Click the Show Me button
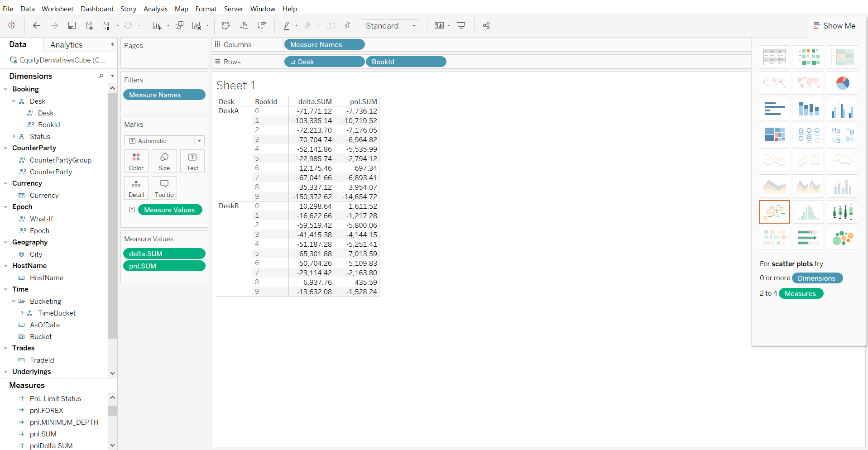This screenshot has width=868, height=450. (834, 25)
